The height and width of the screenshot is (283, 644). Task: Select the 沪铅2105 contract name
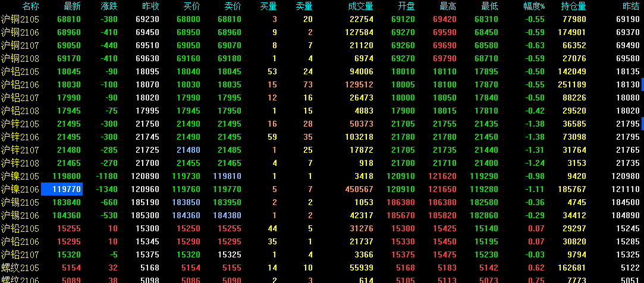(20, 229)
